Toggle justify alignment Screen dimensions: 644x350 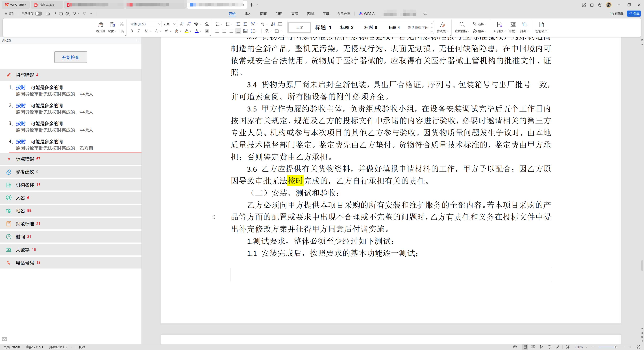238,31
